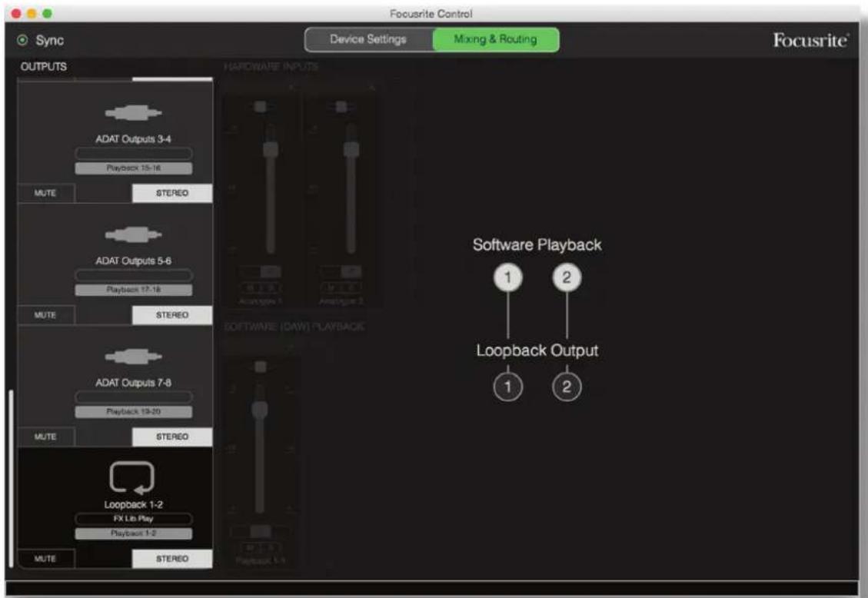868x598 pixels.
Task: Click the Focusrite logo
Action: click(810, 41)
